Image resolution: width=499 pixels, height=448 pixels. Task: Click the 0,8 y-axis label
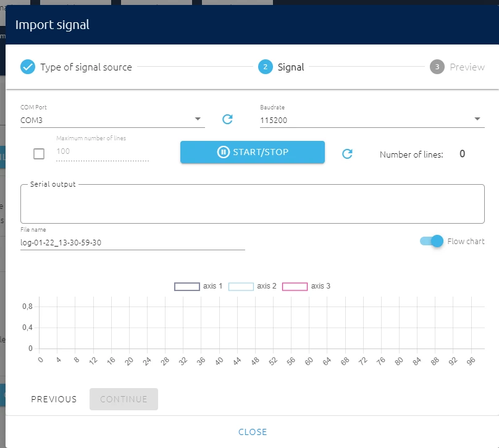click(27, 306)
